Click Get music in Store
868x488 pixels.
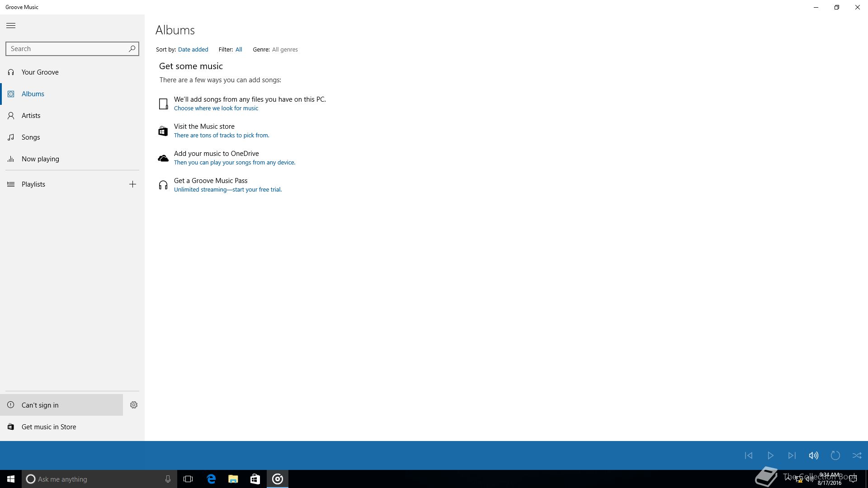[72, 427]
